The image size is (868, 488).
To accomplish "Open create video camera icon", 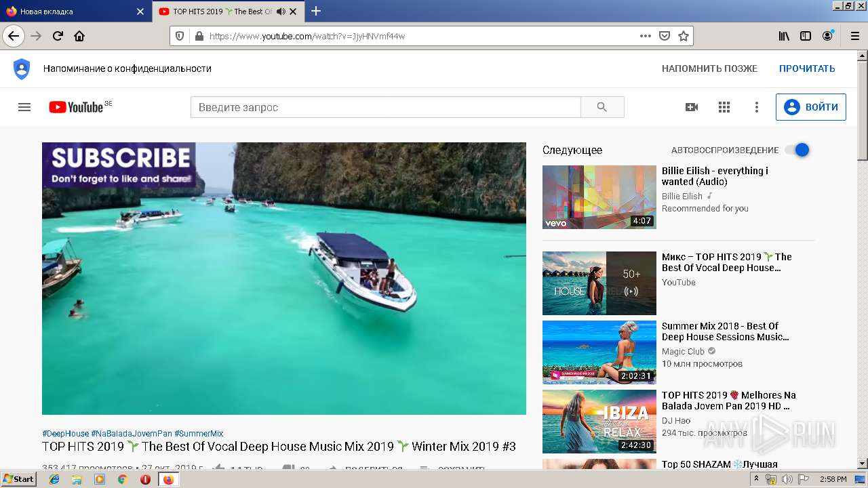I will coord(692,107).
